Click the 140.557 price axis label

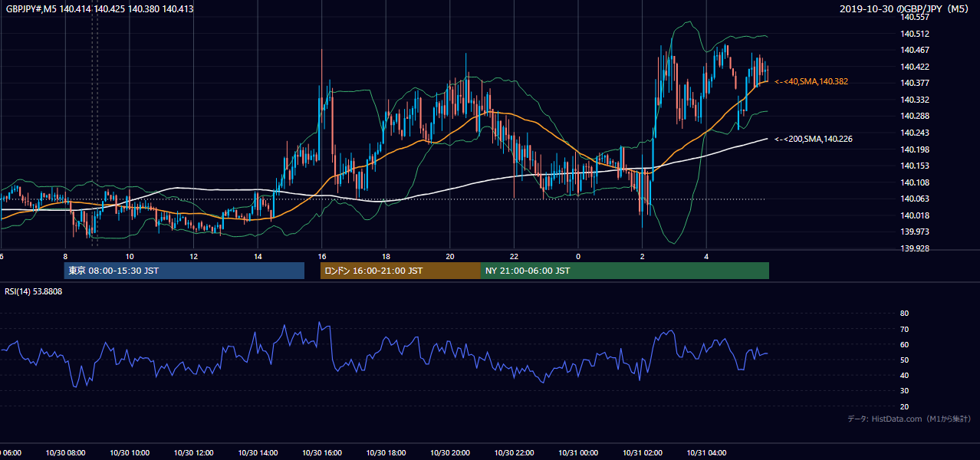(915, 17)
